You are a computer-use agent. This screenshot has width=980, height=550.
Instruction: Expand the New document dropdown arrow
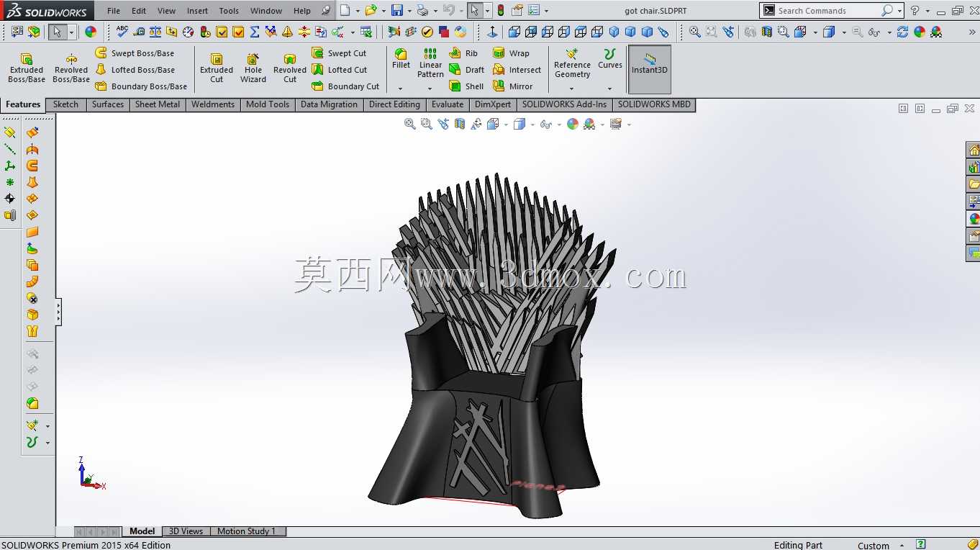click(357, 11)
